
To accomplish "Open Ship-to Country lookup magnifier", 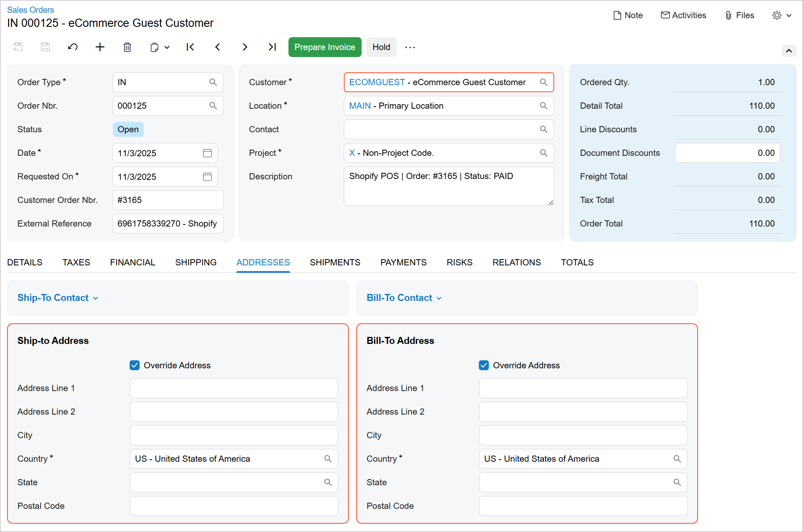I will tap(328, 459).
